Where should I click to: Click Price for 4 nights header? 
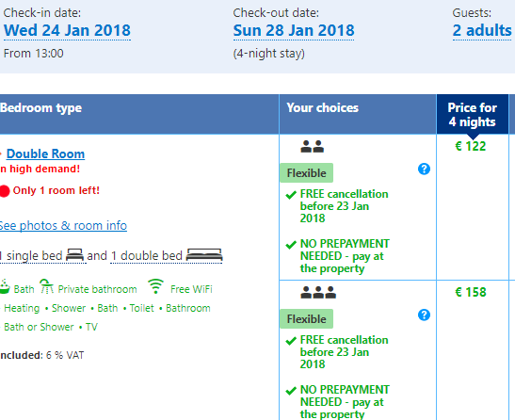point(473,114)
